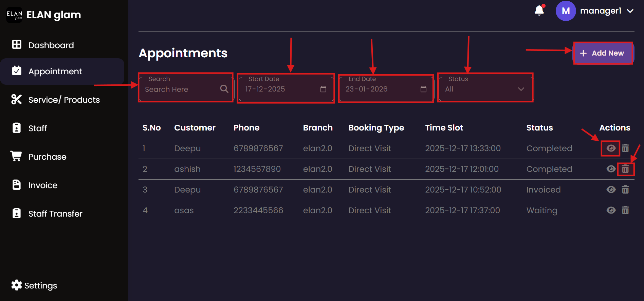Image resolution: width=644 pixels, height=301 pixels.
Task: Go to Dashboard in the sidebar
Action: coord(51,45)
